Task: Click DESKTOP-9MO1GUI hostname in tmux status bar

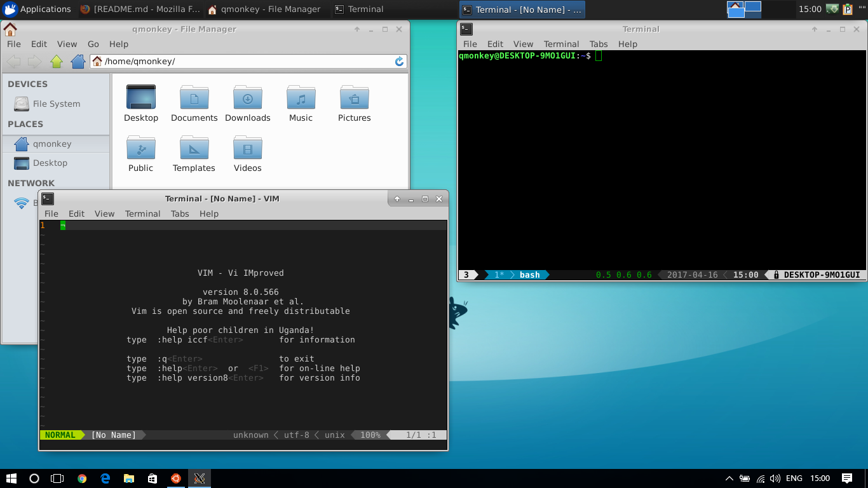Action: (822, 275)
